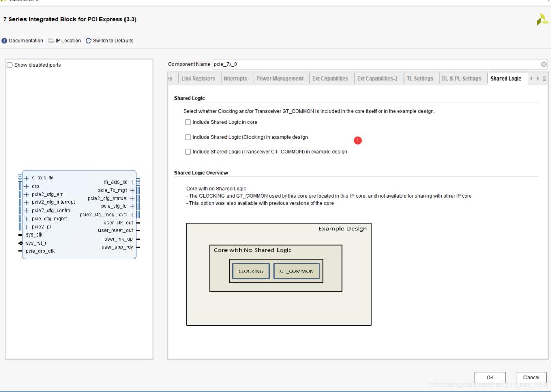551x392 pixels.
Task: Expand the pcie_cfg_mgmt port
Action: [x=27, y=219]
